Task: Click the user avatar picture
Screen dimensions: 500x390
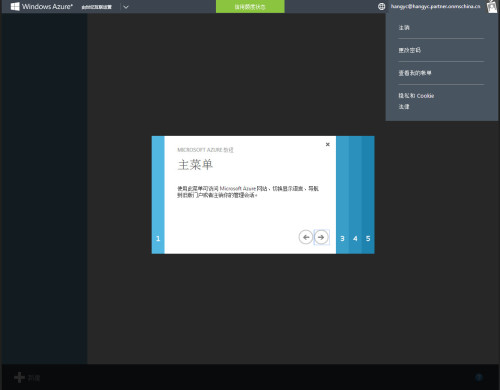Action: pyautogui.click(x=492, y=6)
